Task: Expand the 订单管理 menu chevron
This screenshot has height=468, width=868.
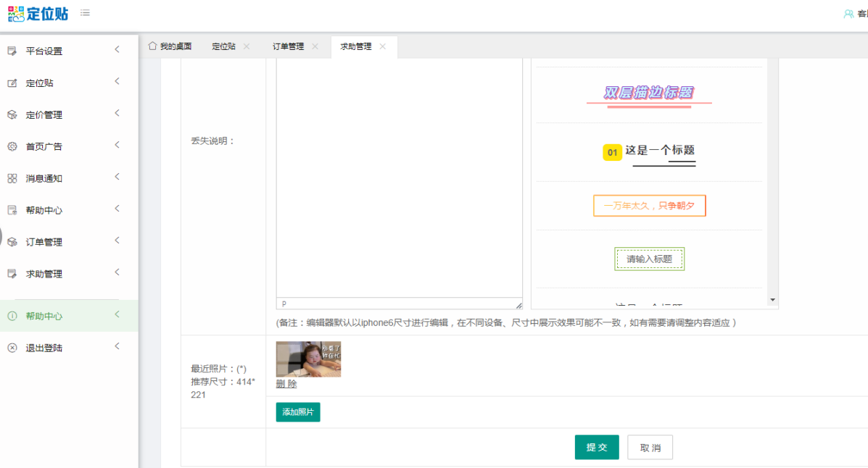Action: click(x=117, y=241)
